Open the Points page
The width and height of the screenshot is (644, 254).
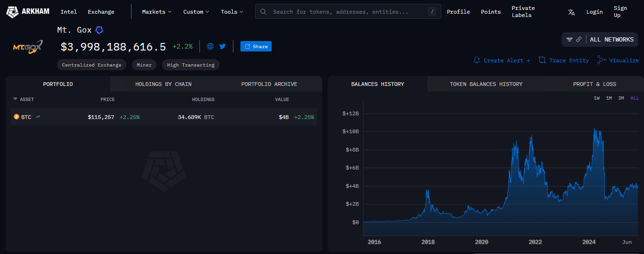[x=491, y=12]
